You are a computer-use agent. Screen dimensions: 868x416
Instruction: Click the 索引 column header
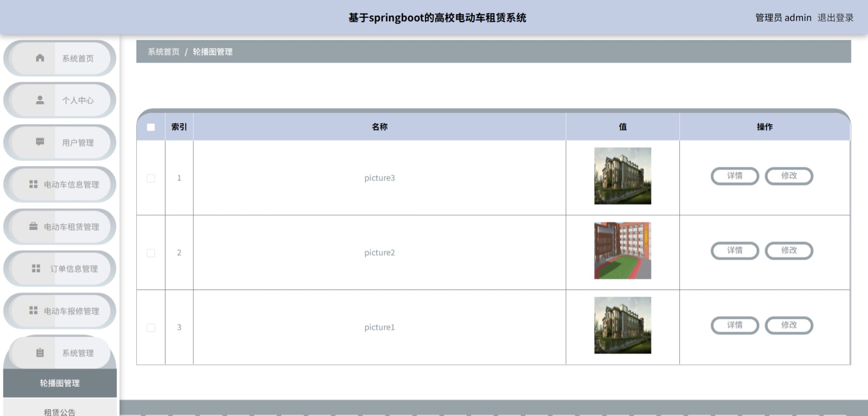coord(179,127)
